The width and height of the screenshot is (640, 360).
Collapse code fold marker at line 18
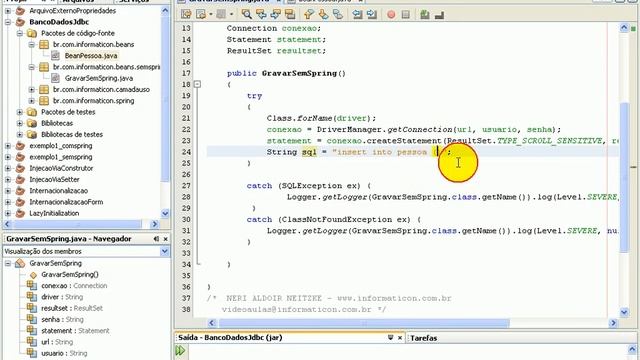(197, 84)
